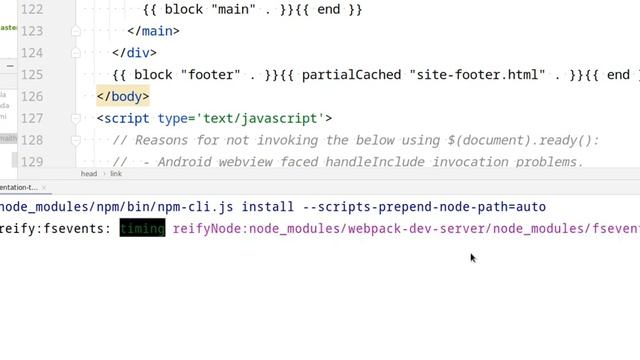Click the </main> closing tag
Screen dimensions: 640x360
(x=153, y=31)
